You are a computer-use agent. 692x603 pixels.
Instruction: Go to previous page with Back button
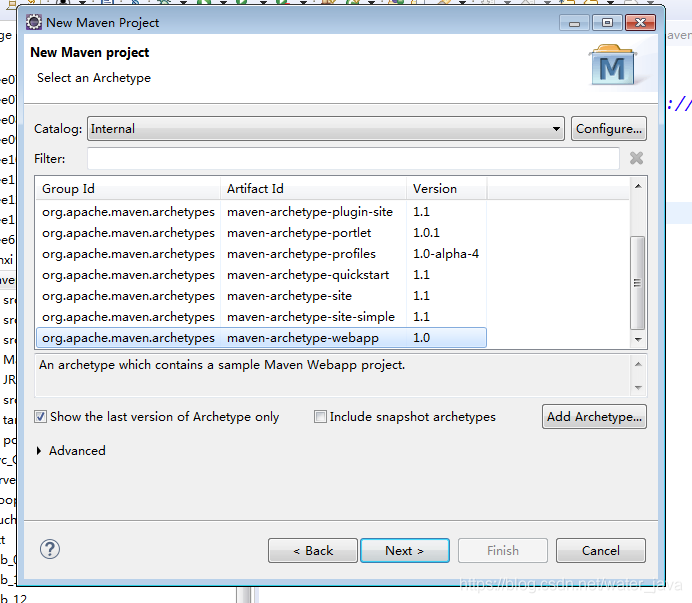(312, 550)
